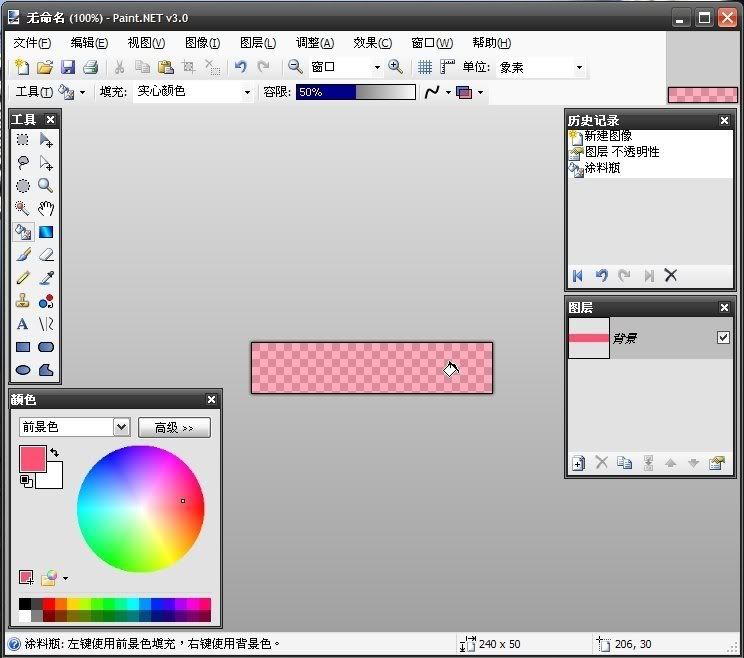The width and height of the screenshot is (744, 658).
Task: Rewind history to first step
Action: (x=578, y=276)
